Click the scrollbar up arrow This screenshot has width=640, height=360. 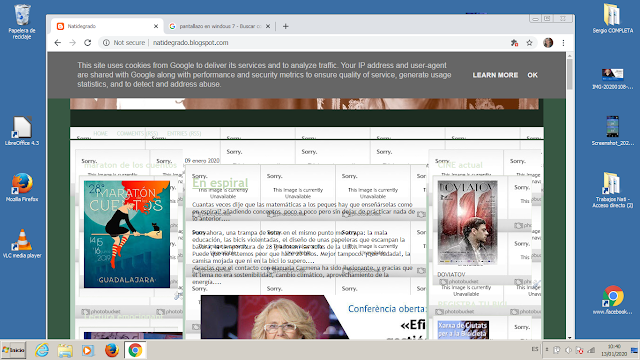point(569,56)
